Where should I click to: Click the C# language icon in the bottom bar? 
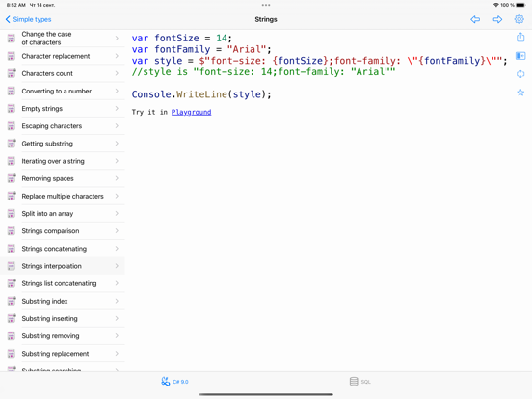[165, 382]
